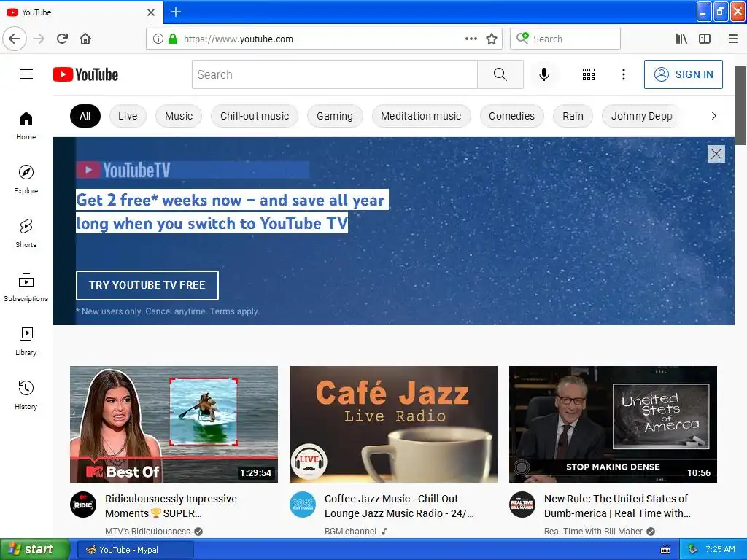747x560 pixels.
Task: Open Ridiculousnessly Impressive Moments video title
Action: (x=171, y=506)
